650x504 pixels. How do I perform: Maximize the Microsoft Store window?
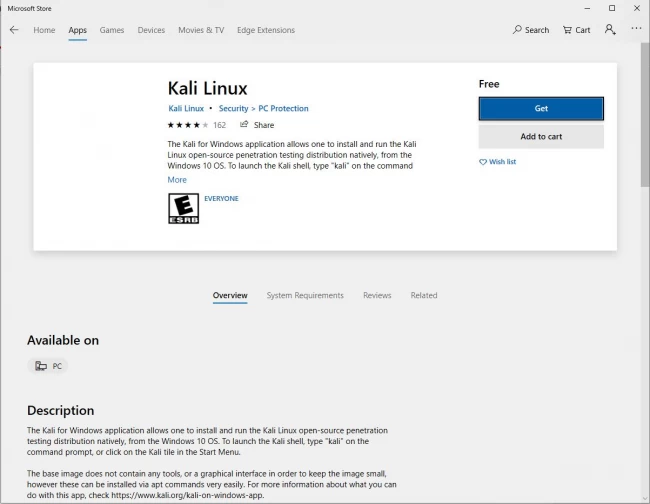pyautogui.click(x=612, y=8)
